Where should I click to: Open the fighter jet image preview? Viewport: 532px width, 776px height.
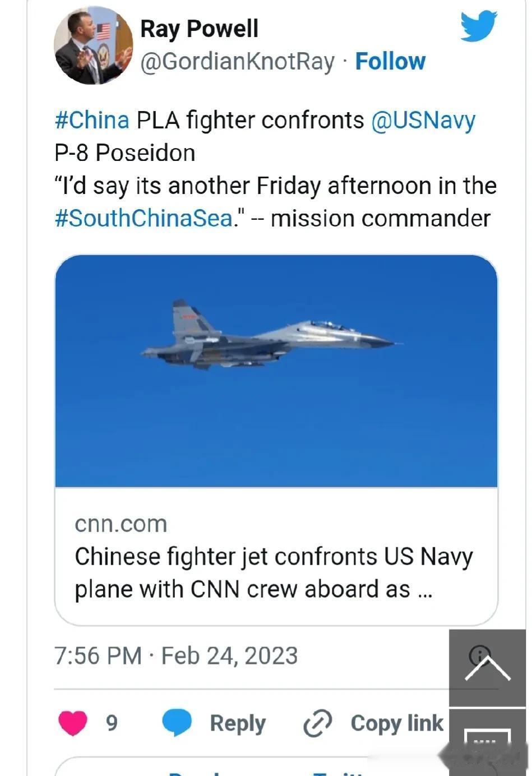pos(276,371)
